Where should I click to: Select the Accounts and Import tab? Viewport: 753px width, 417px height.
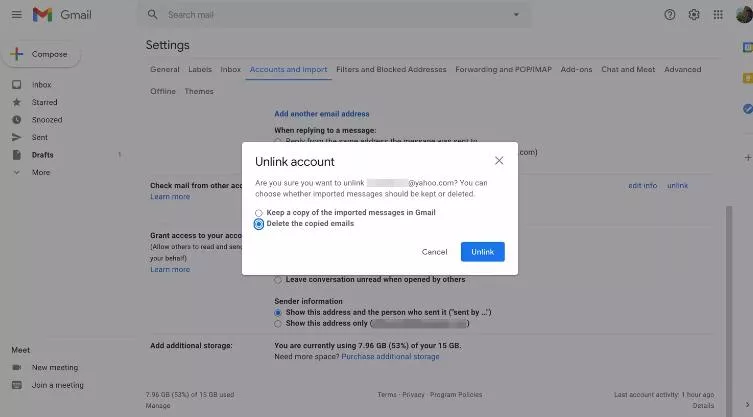point(288,70)
